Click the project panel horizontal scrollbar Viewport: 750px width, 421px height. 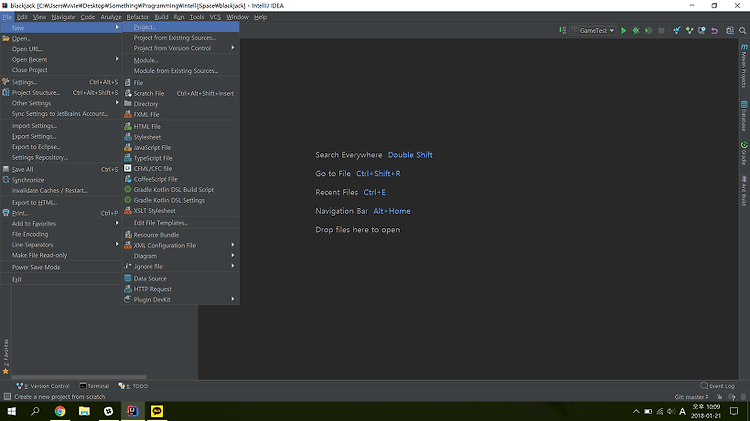(x=79, y=377)
